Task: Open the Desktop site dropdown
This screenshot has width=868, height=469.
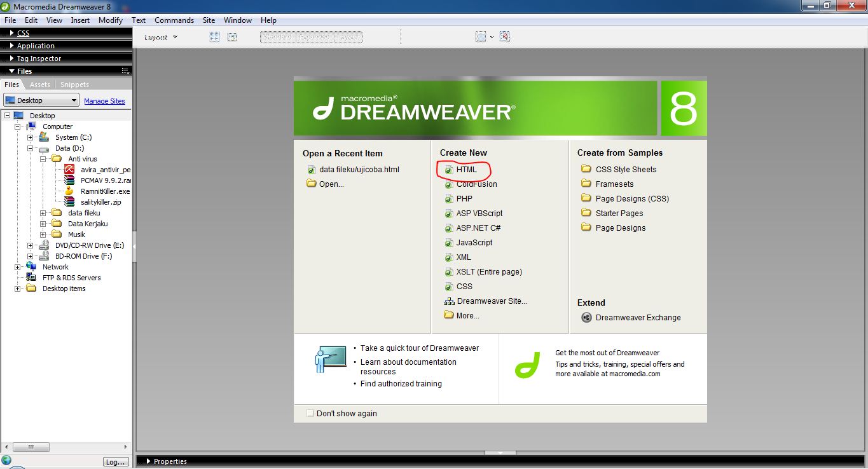Action: click(x=41, y=100)
